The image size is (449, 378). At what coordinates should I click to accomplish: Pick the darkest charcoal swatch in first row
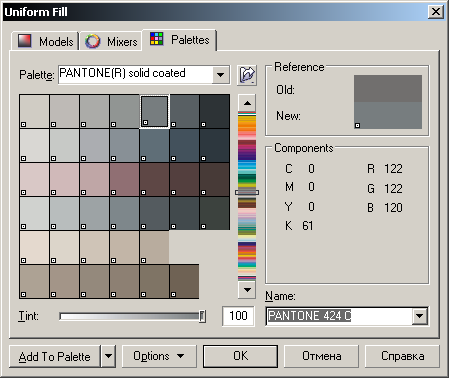click(x=215, y=111)
